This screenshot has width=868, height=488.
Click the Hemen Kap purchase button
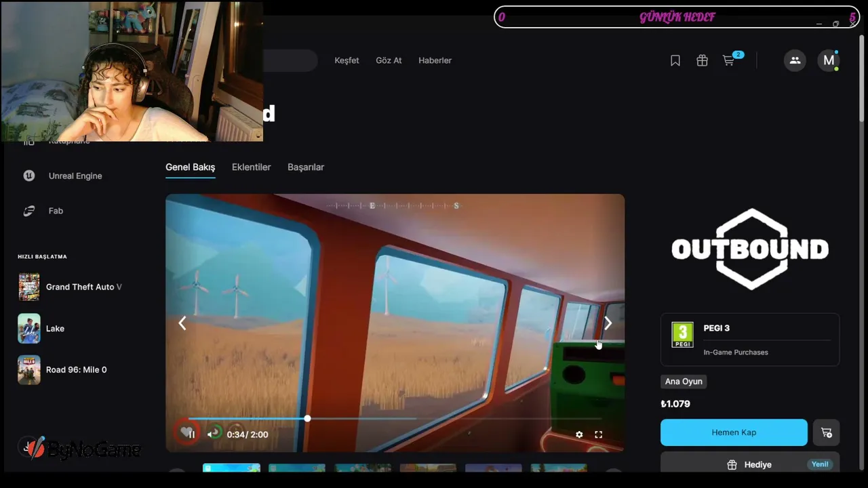[734, 432]
